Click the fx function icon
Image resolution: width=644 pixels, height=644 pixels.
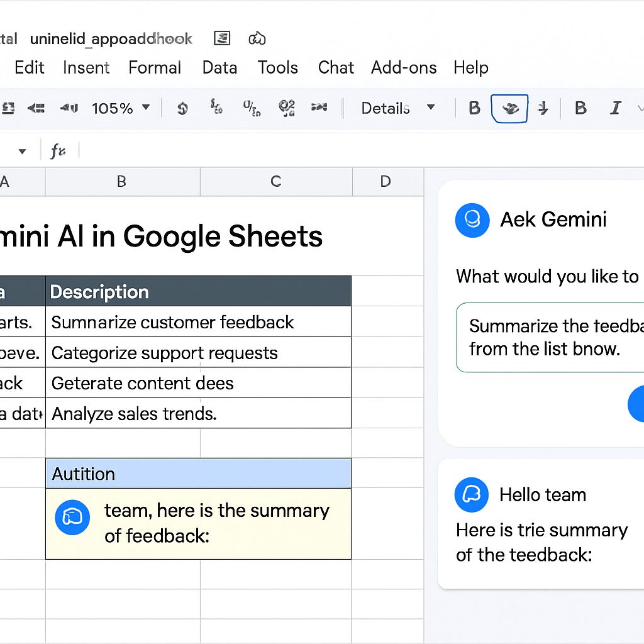[57, 151]
